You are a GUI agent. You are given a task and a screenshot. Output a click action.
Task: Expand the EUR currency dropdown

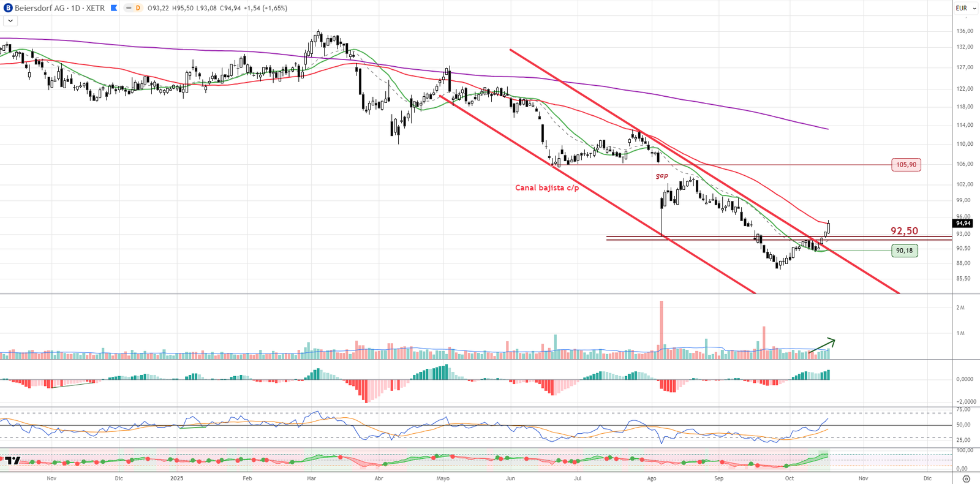[x=966, y=8]
